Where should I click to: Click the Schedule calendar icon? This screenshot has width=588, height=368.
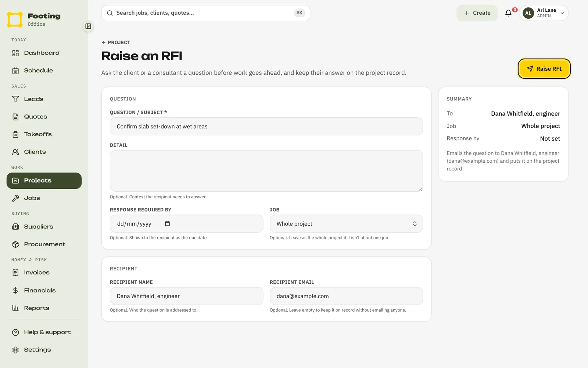click(15, 71)
